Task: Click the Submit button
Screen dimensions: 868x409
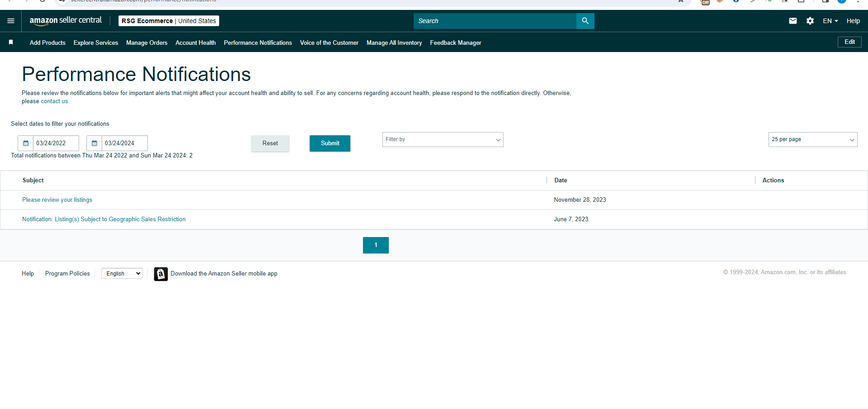Action: pos(330,143)
